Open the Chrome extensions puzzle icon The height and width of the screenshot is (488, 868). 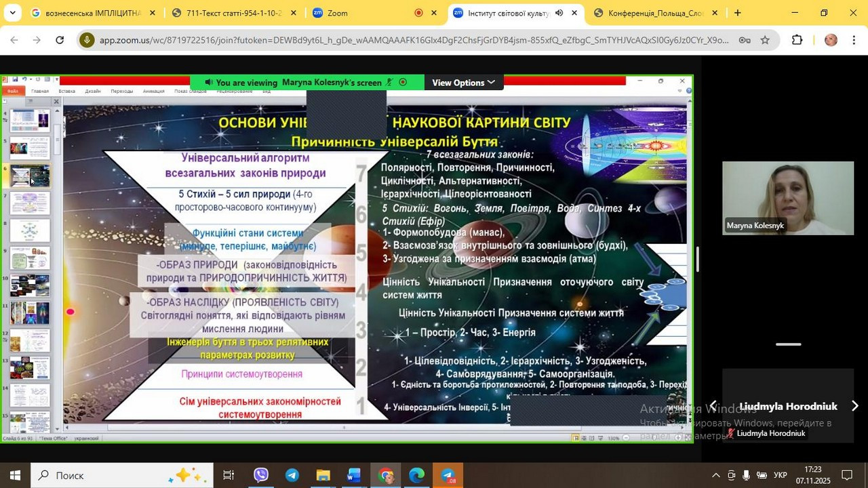click(x=797, y=41)
